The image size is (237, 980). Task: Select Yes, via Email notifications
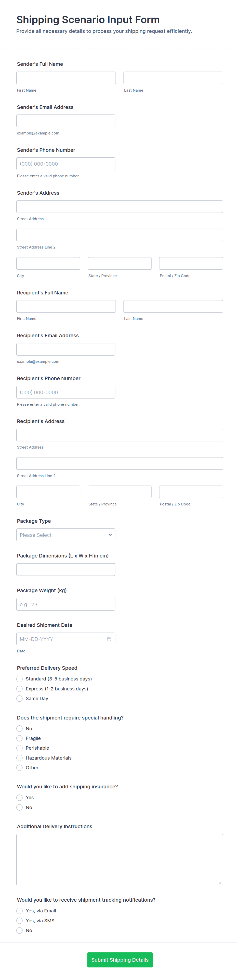[x=20, y=911]
